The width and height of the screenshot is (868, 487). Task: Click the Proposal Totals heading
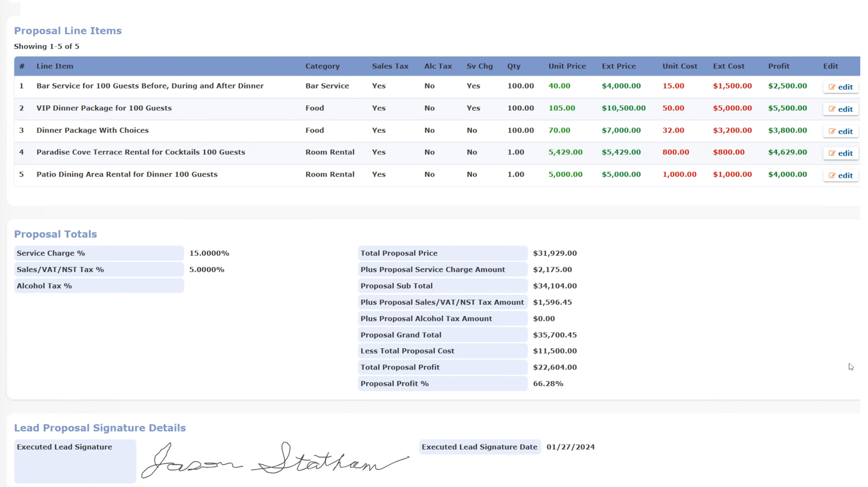(55, 234)
